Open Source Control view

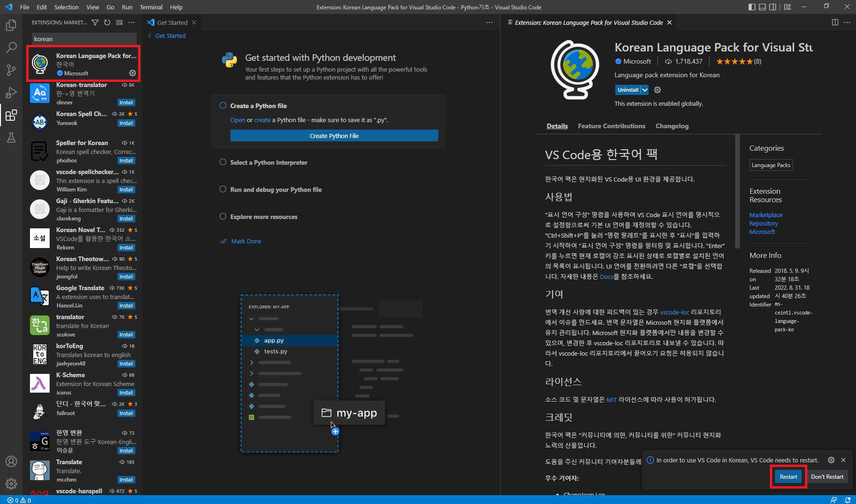tap(11, 70)
